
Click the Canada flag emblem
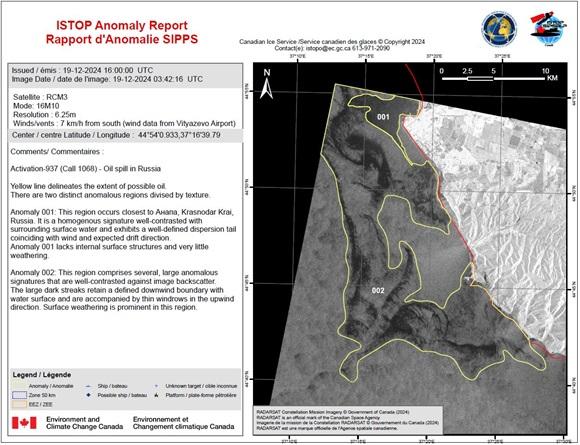pos(24,422)
